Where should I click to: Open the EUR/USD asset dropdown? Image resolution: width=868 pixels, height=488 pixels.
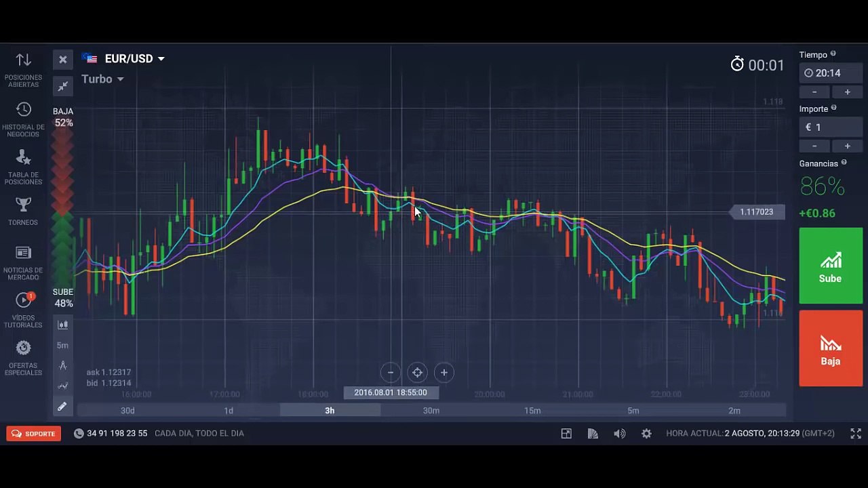pos(123,59)
